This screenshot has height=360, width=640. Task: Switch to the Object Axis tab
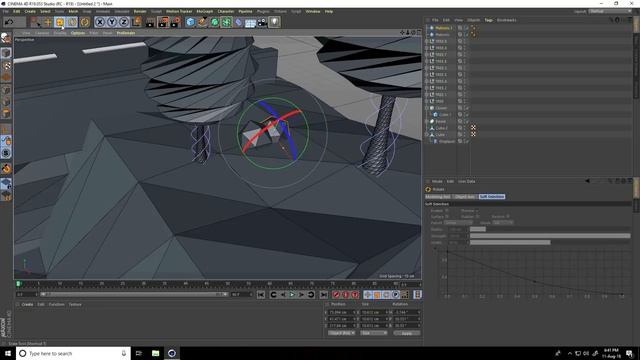pos(465,197)
